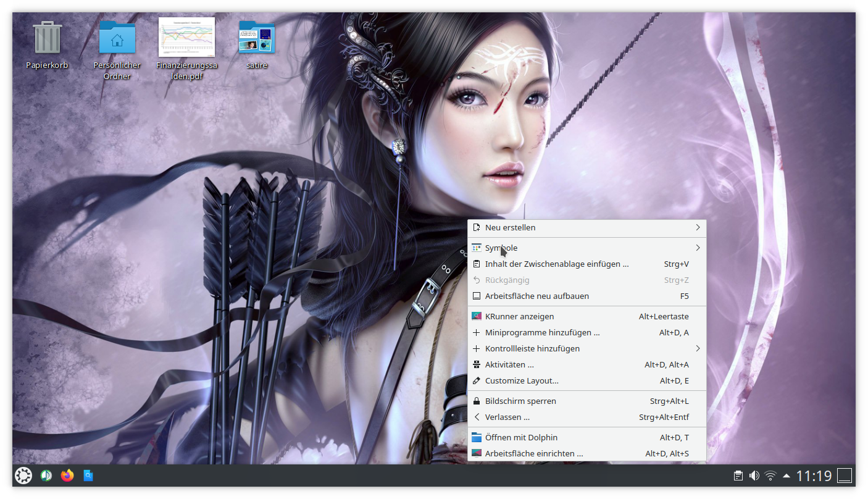Click the wallpaper icon beside Arbeitsfläche einrichten
The image size is (868, 499).
tap(476, 453)
